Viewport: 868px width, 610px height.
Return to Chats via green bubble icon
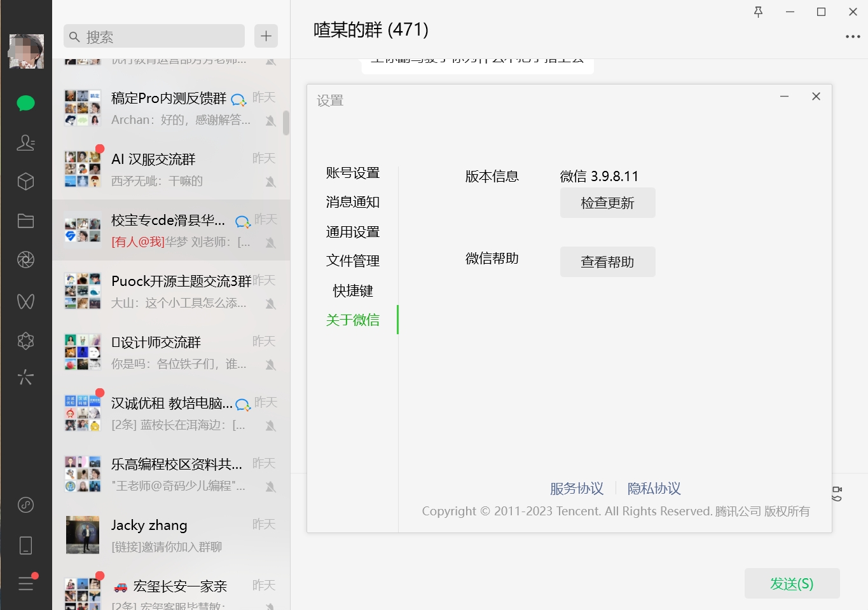[25, 103]
